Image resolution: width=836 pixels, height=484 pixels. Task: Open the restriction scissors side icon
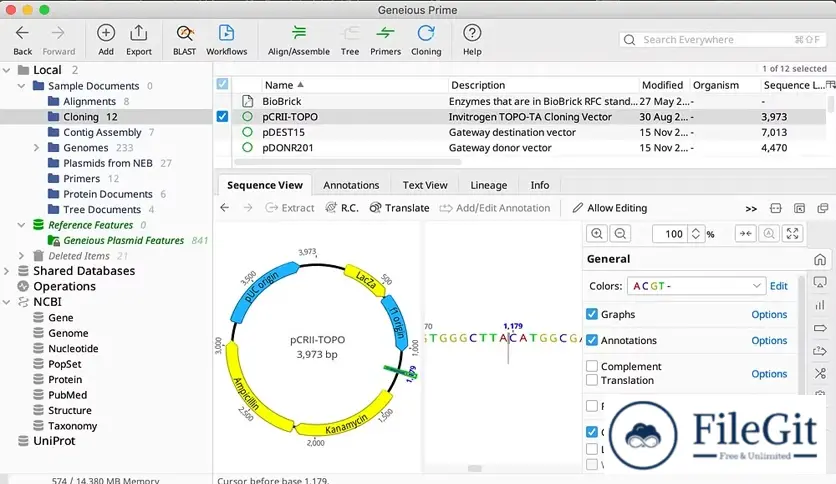click(x=820, y=373)
